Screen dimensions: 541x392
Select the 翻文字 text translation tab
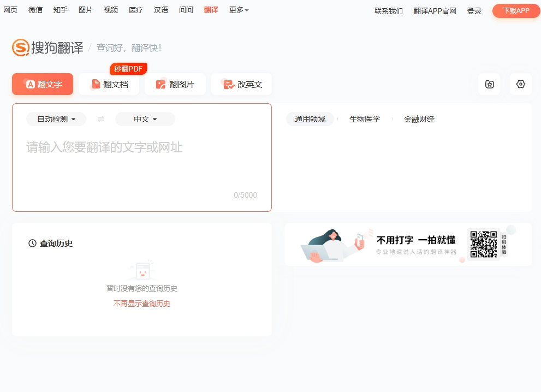coord(43,84)
